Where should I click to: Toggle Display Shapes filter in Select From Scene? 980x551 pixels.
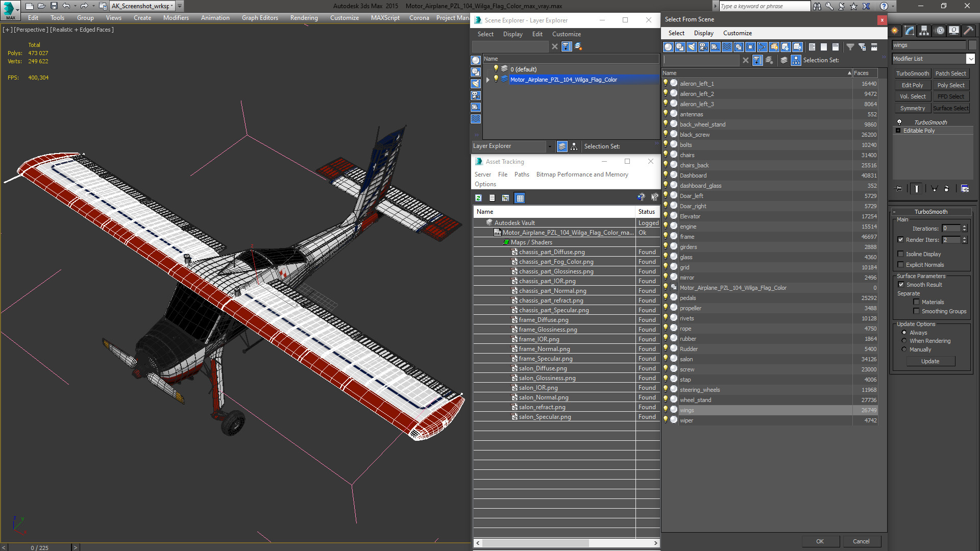coord(679,47)
